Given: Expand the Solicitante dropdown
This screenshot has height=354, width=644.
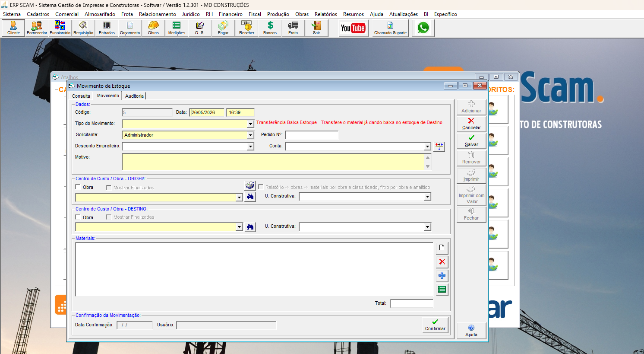Looking at the screenshot, I should (250, 135).
